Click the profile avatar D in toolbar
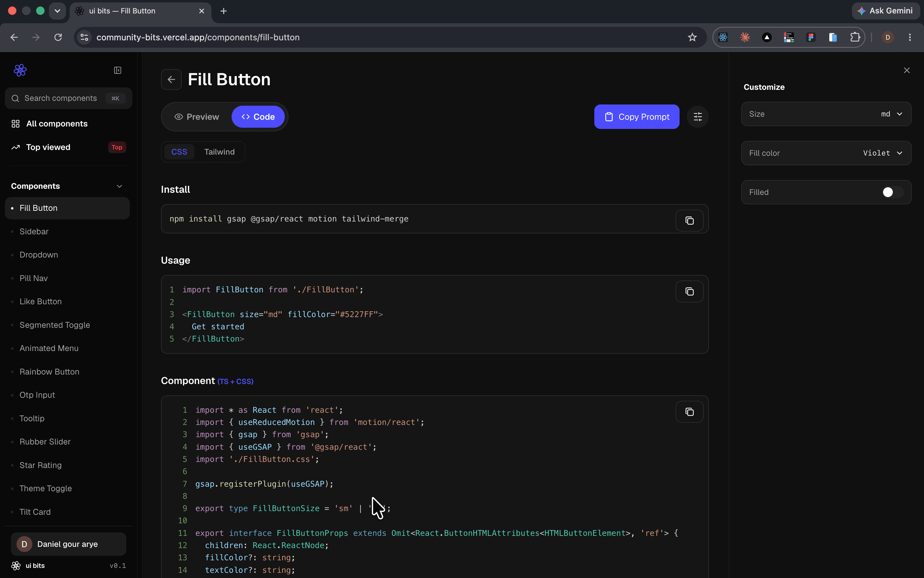The height and width of the screenshot is (578, 924). [x=888, y=38]
